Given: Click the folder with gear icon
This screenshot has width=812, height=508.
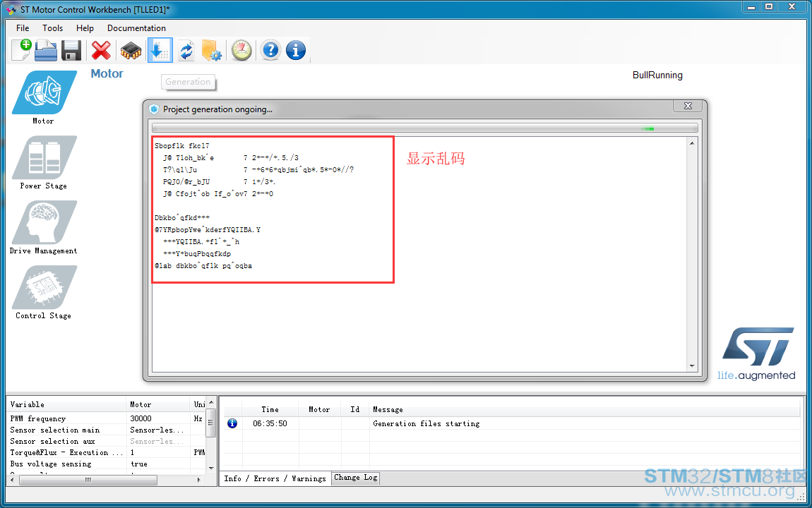Looking at the screenshot, I should point(212,50).
